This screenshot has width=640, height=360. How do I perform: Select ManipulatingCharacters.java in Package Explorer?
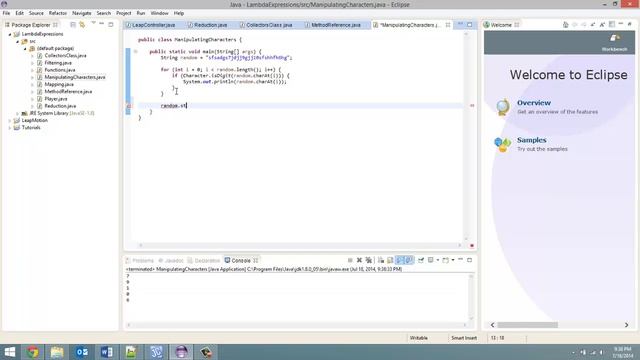tap(75, 77)
